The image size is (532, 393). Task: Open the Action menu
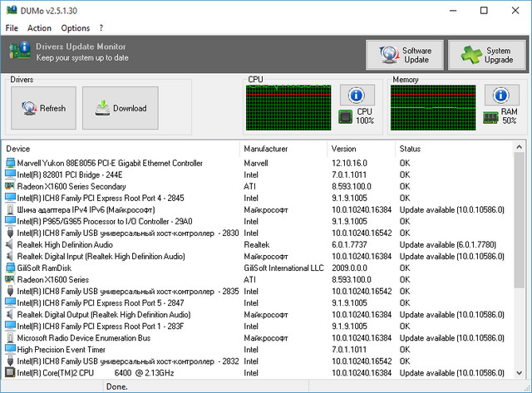click(39, 27)
